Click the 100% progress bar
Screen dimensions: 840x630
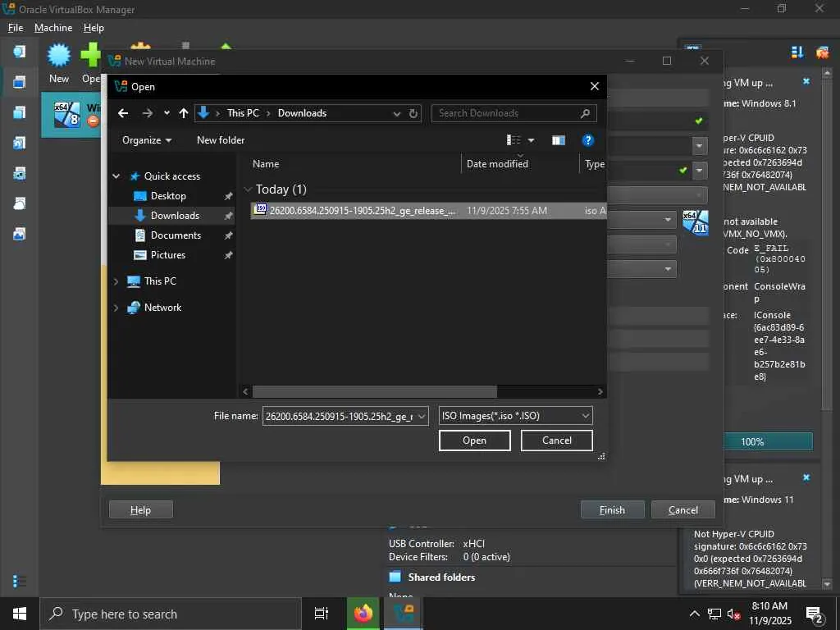click(x=768, y=442)
